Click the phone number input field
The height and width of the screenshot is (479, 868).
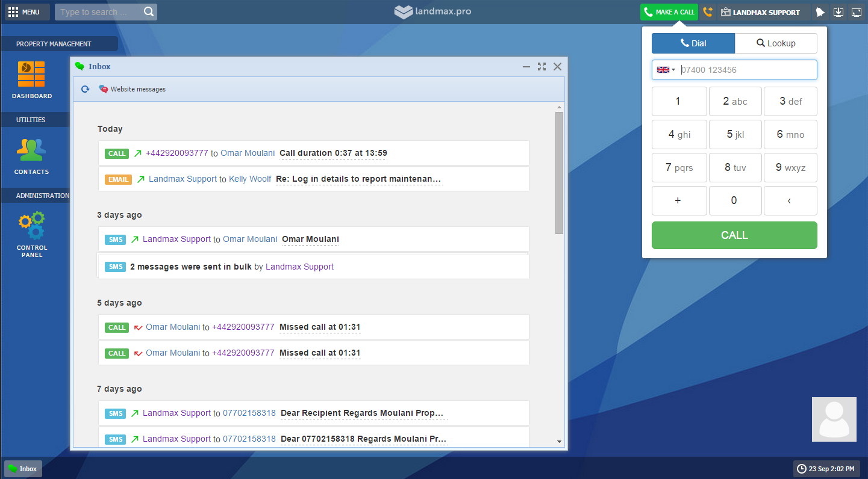[747, 70]
